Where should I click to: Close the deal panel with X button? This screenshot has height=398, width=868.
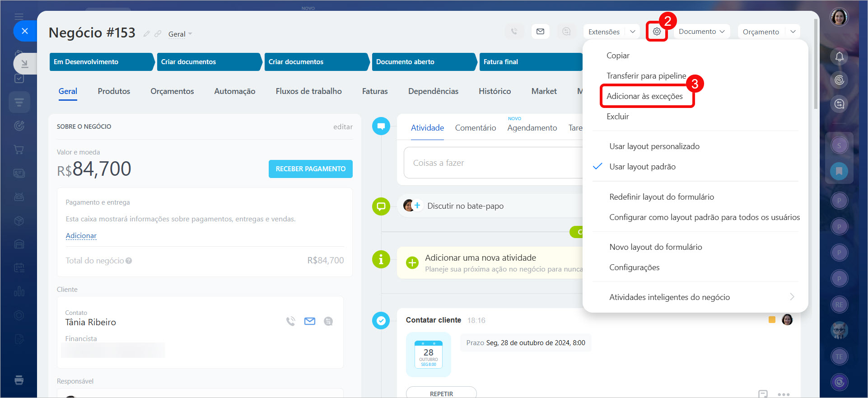point(25,31)
